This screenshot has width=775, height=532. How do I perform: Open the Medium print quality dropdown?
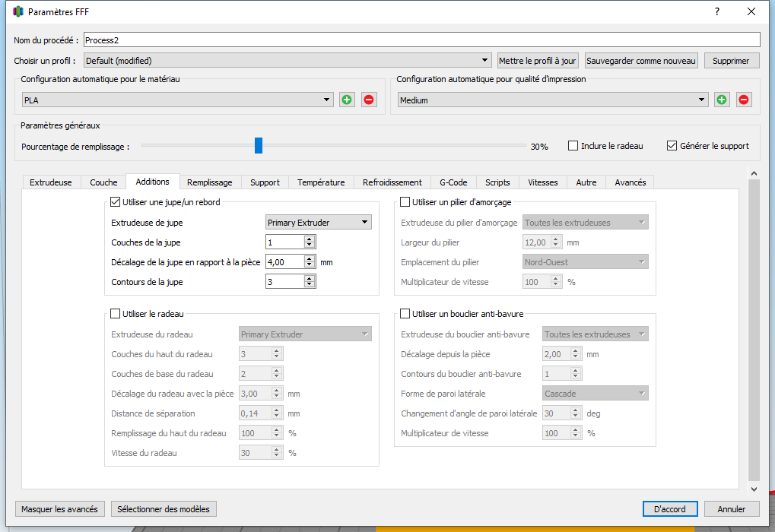click(553, 100)
